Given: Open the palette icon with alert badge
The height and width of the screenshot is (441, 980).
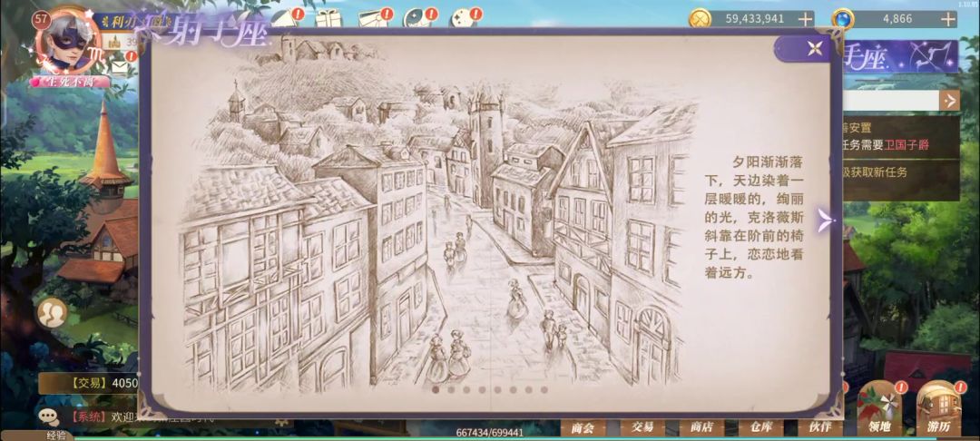Looking at the screenshot, I should tap(463, 19).
